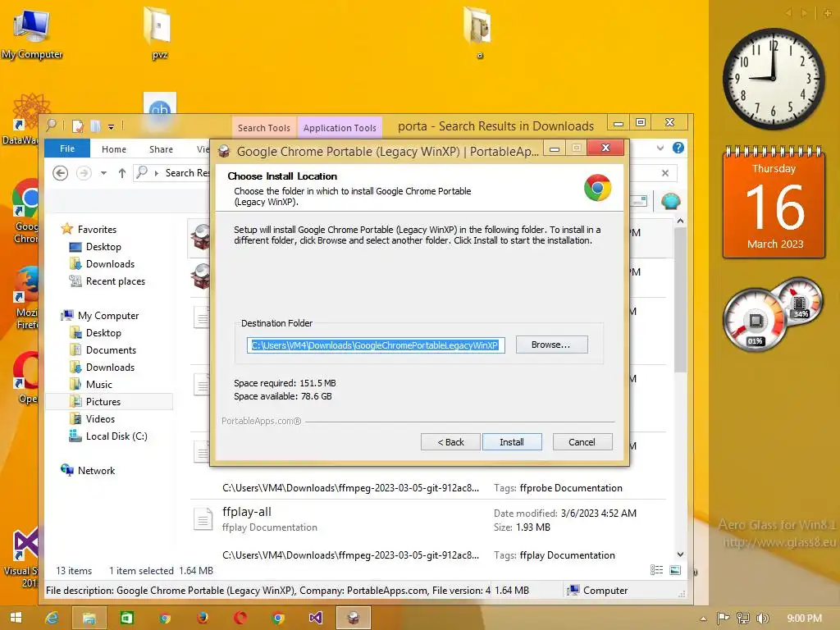Expand the ribbon with the chevron

tap(660, 148)
